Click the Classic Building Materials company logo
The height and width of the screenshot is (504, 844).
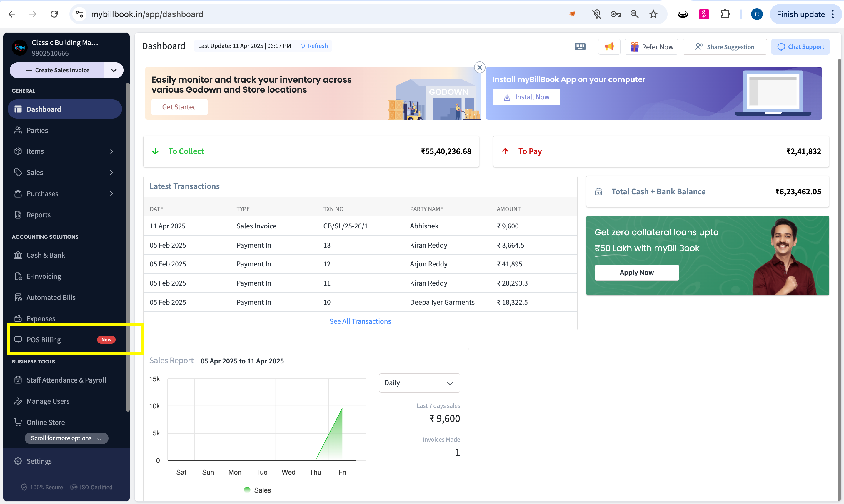coord(20,48)
